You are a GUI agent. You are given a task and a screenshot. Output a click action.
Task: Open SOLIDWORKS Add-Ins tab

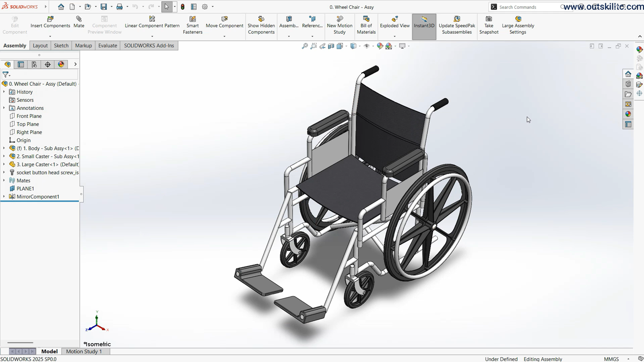point(149,45)
